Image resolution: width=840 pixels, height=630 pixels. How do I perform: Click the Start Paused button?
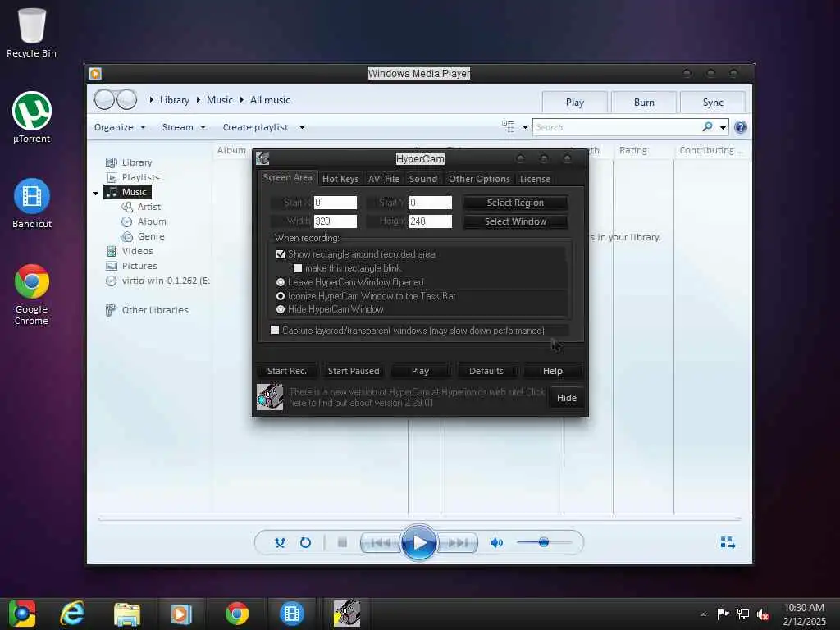tap(354, 371)
